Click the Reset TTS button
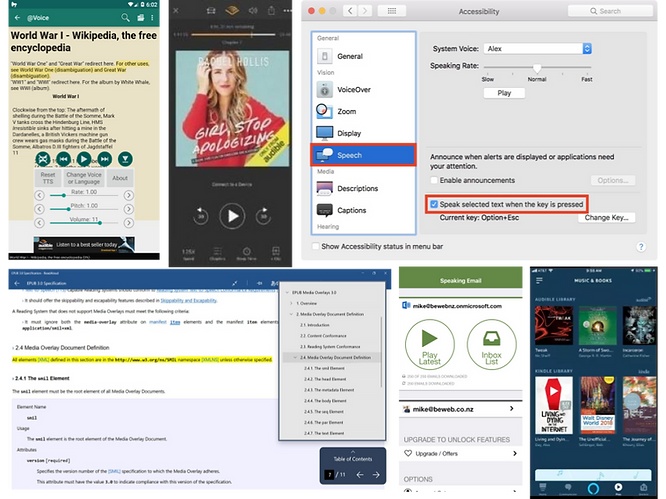Viewport: 666px width, 499px height. (x=48, y=178)
